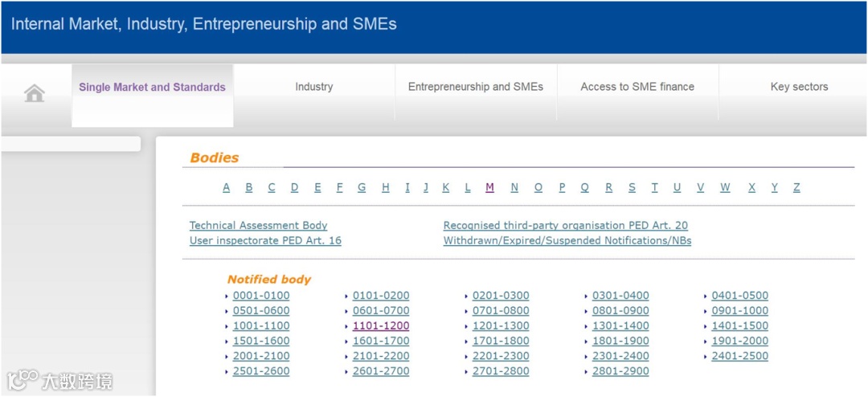Click letter Z in alphabet index
Viewport: 868px width, 397px height.
796,187
